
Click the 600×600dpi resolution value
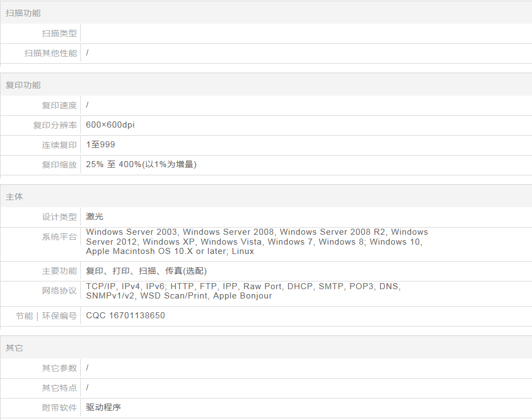[110, 125]
